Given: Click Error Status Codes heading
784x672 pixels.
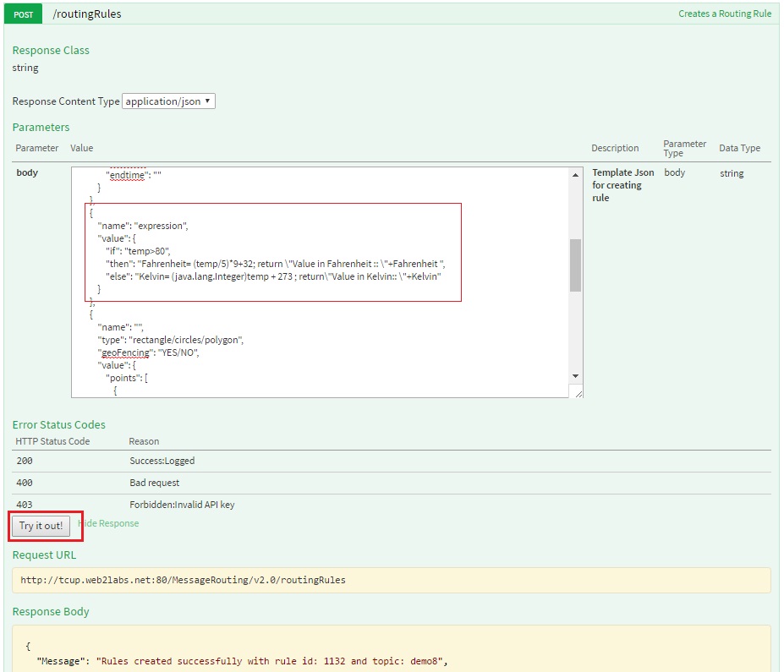Looking at the screenshot, I should (59, 424).
